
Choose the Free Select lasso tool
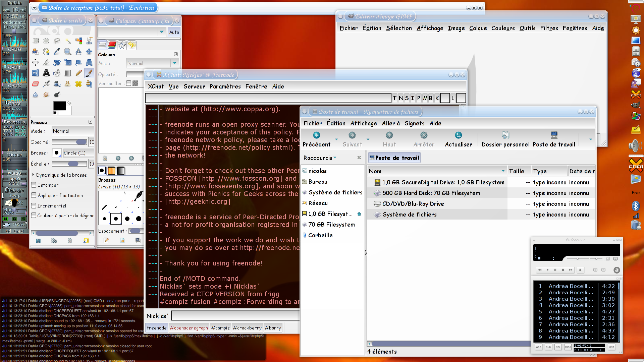57,41
